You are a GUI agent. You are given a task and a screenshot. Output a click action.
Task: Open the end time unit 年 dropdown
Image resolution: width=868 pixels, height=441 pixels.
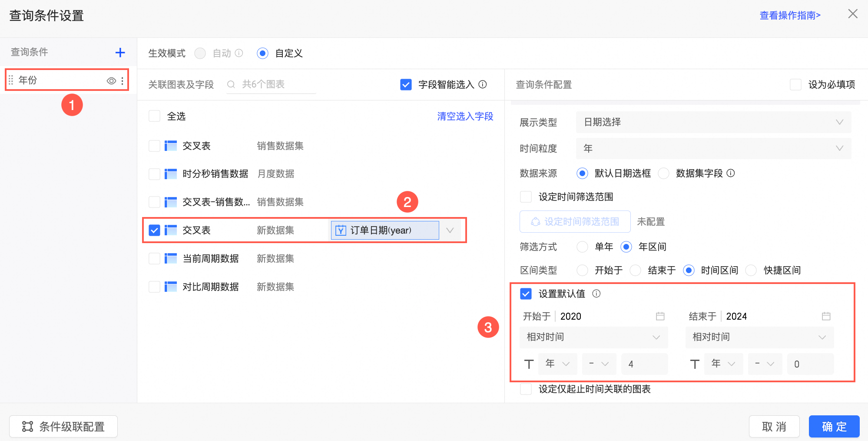point(723,364)
